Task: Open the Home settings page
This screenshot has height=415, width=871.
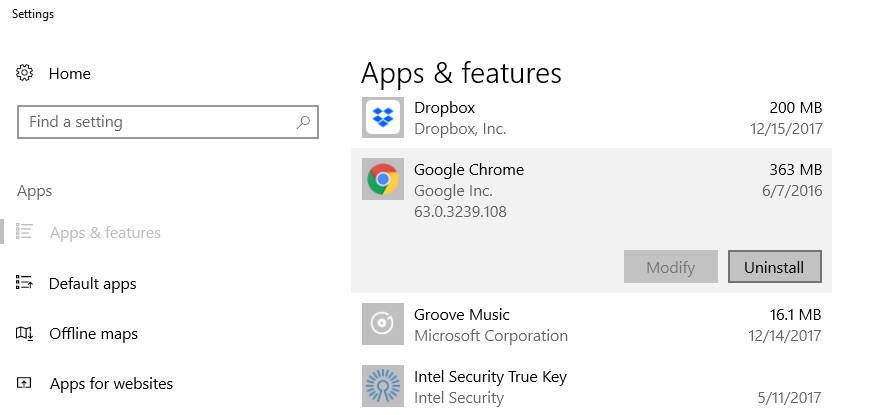Action: (x=69, y=73)
